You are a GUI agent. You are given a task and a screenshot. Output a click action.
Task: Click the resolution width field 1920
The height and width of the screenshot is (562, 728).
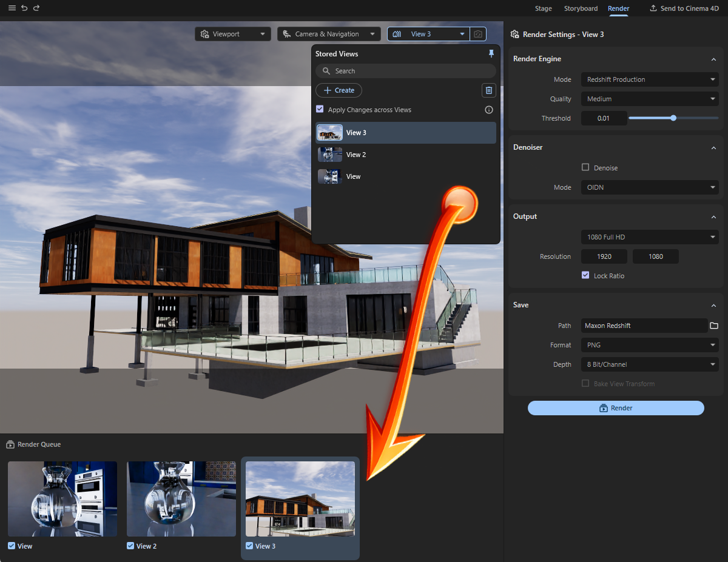coord(604,256)
